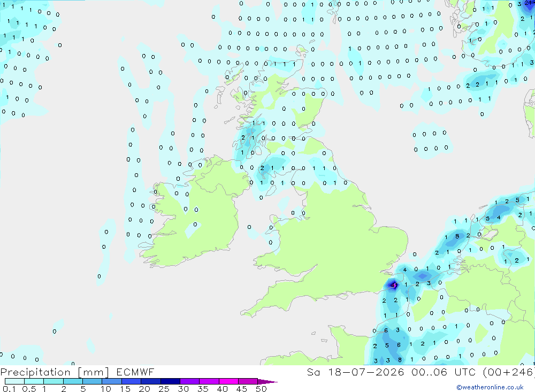Click the 45–50 mm dark magenta legend swatch

click(x=248, y=381)
